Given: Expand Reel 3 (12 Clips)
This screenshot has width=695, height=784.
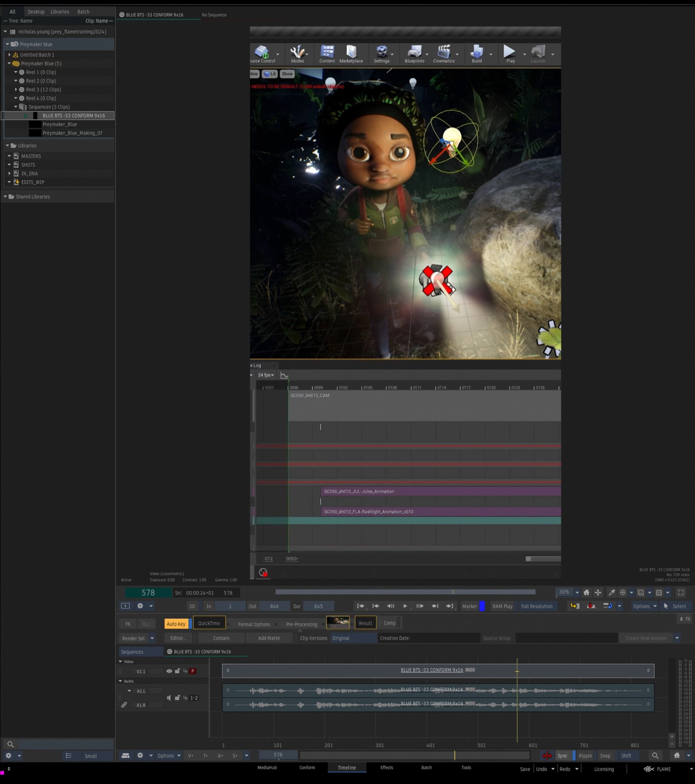Looking at the screenshot, I should click(x=16, y=89).
